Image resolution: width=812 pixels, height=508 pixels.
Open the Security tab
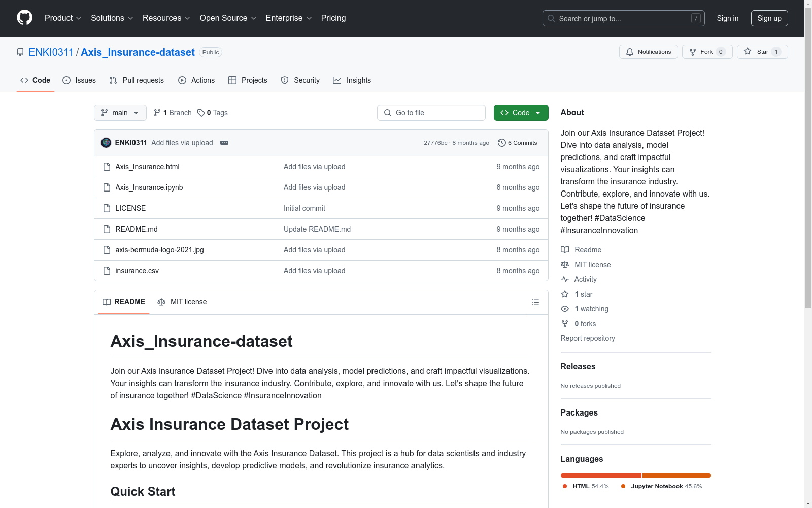(300, 80)
